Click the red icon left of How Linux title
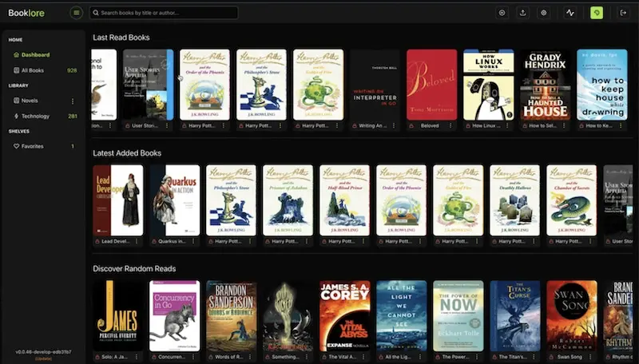639x364 pixels. 468,126
